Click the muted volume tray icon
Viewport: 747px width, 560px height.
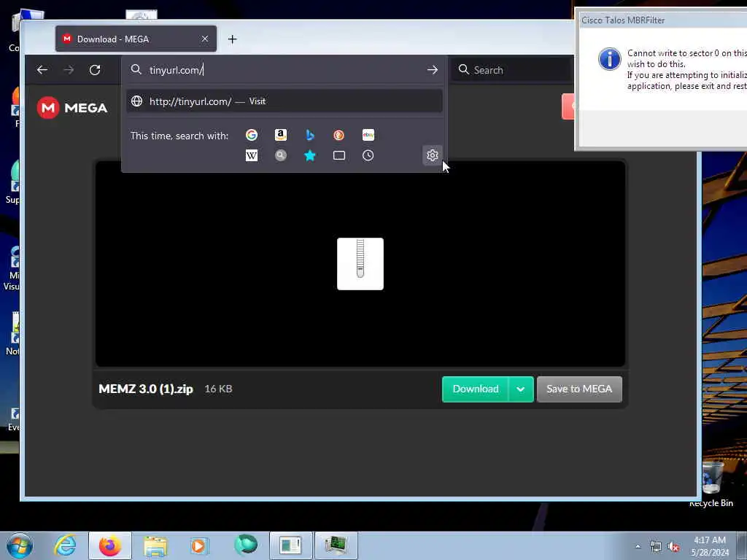(x=673, y=547)
